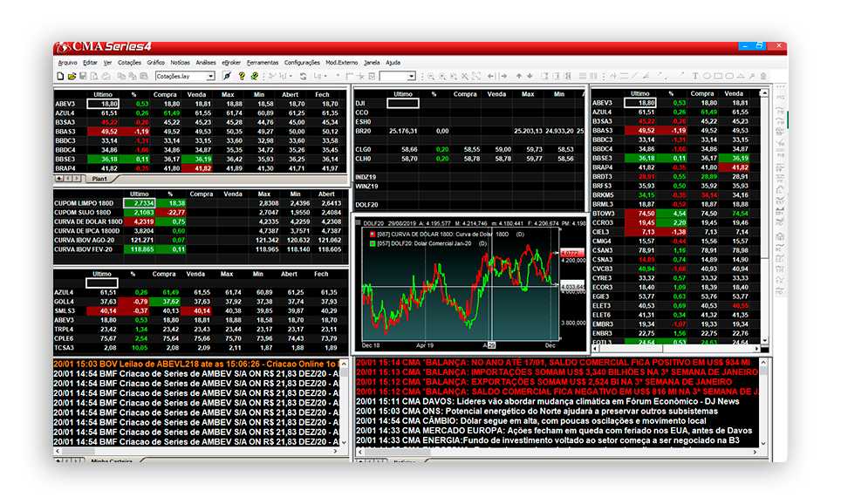Click the help icon with green dollar sign
The height and width of the screenshot is (504, 841).
tap(254, 76)
